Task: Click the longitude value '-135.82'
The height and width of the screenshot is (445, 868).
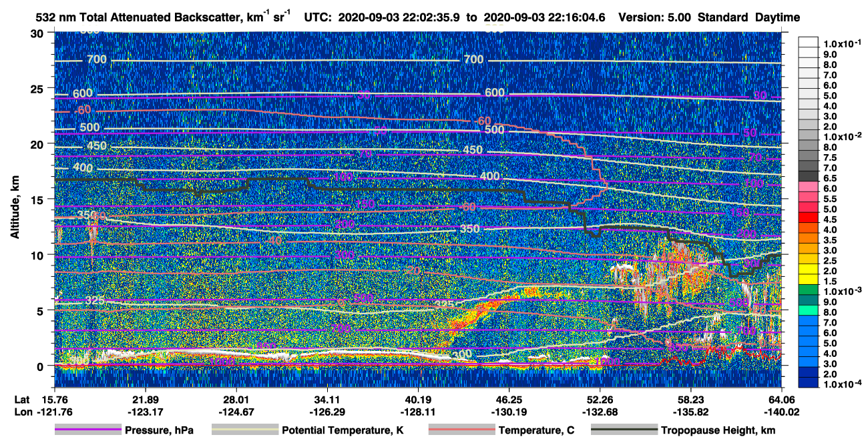Action: [x=690, y=412]
